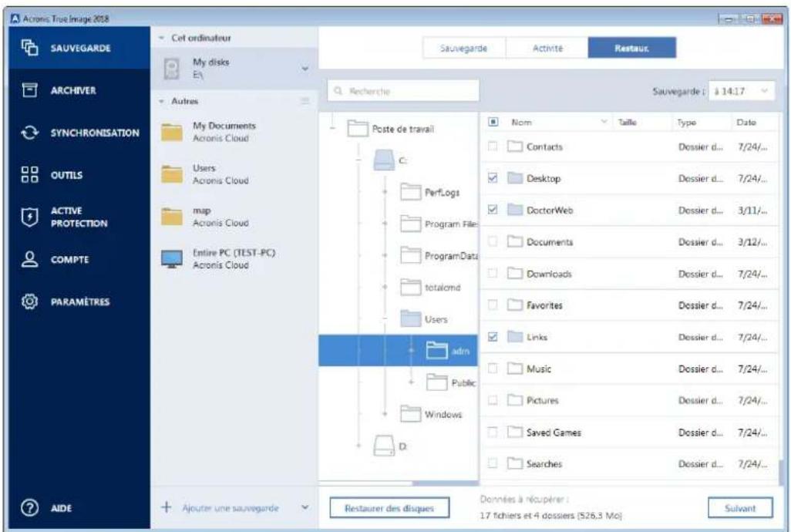Viewport: 791px width, 532px height.
Task: Click the Poste de travail folder icon
Action: (358, 129)
